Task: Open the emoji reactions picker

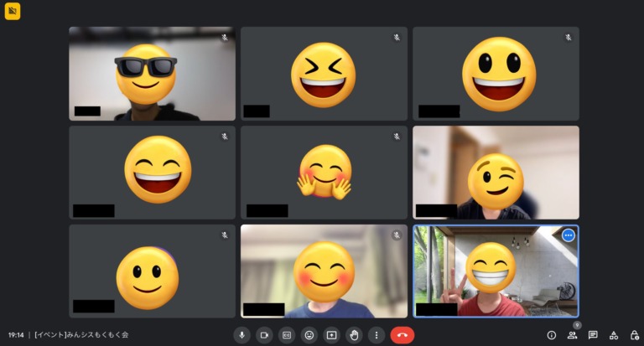Action: [309, 335]
